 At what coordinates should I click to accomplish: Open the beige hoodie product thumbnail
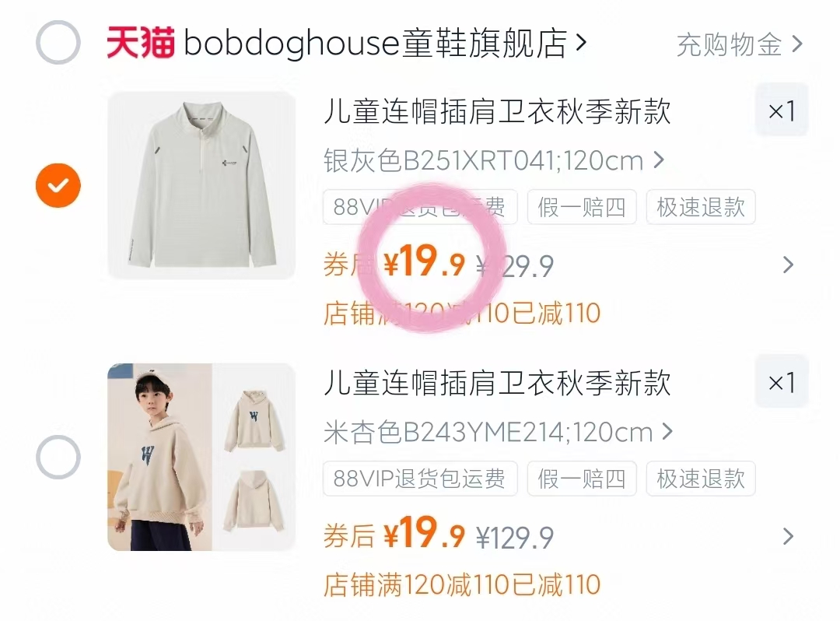(x=201, y=457)
